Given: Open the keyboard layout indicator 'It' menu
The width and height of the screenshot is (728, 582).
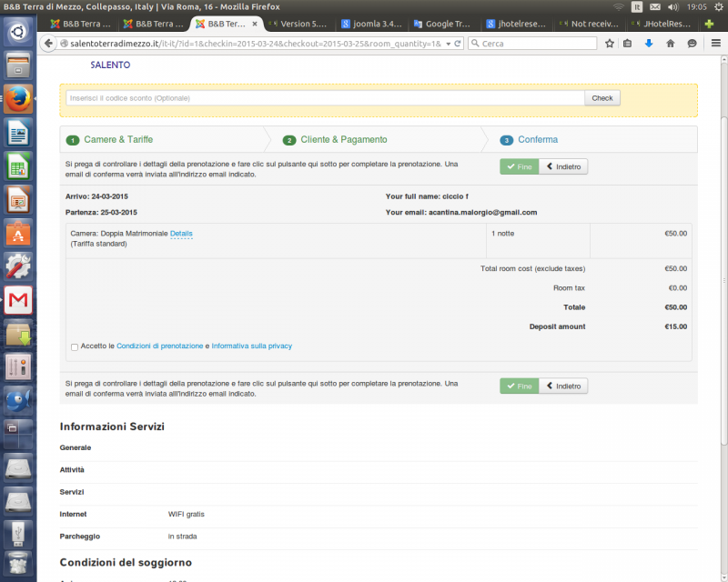Looking at the screenshot, I should pyautogui.click(x=638, y=6).
